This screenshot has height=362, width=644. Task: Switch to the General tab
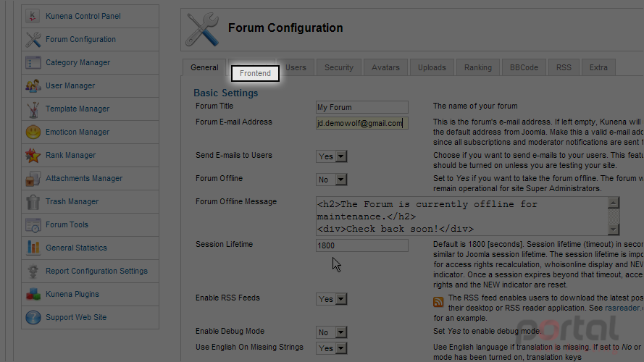tap(204, 67)
